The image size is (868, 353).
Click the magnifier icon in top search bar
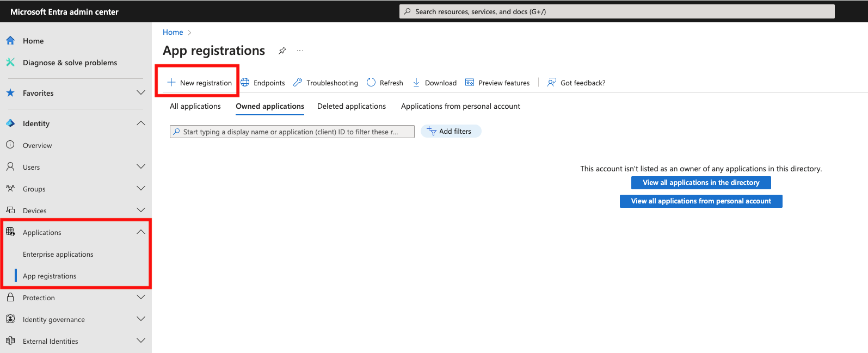407,11
